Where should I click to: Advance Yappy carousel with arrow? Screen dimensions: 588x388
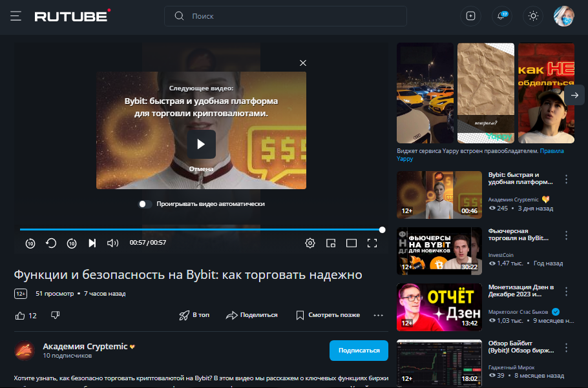coord(574,95)
